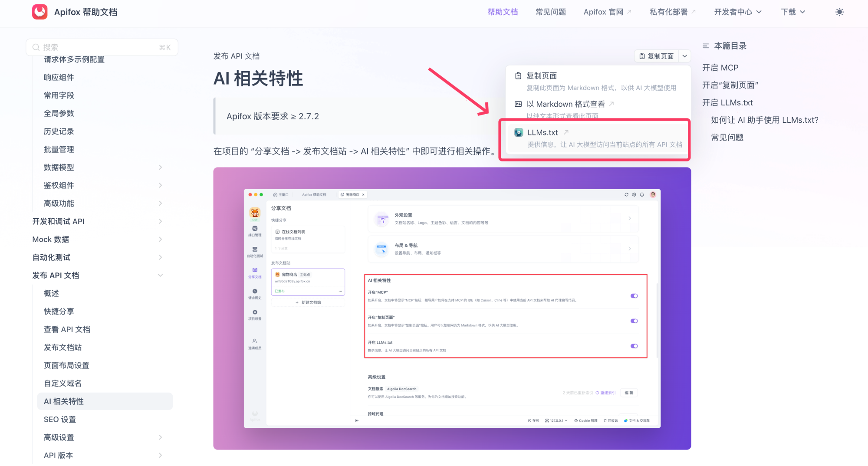Click the 外观设置 icon in the embedded screenshot

[x=382, y=219]
